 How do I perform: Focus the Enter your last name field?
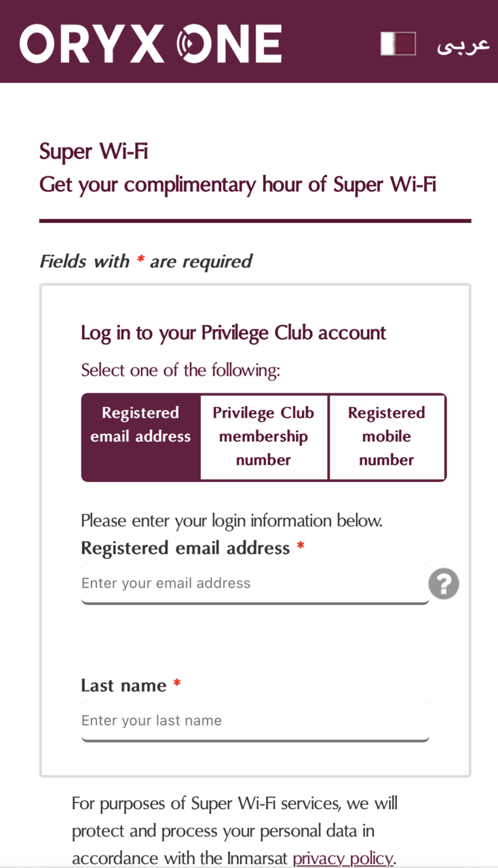[x=254, y=721]
